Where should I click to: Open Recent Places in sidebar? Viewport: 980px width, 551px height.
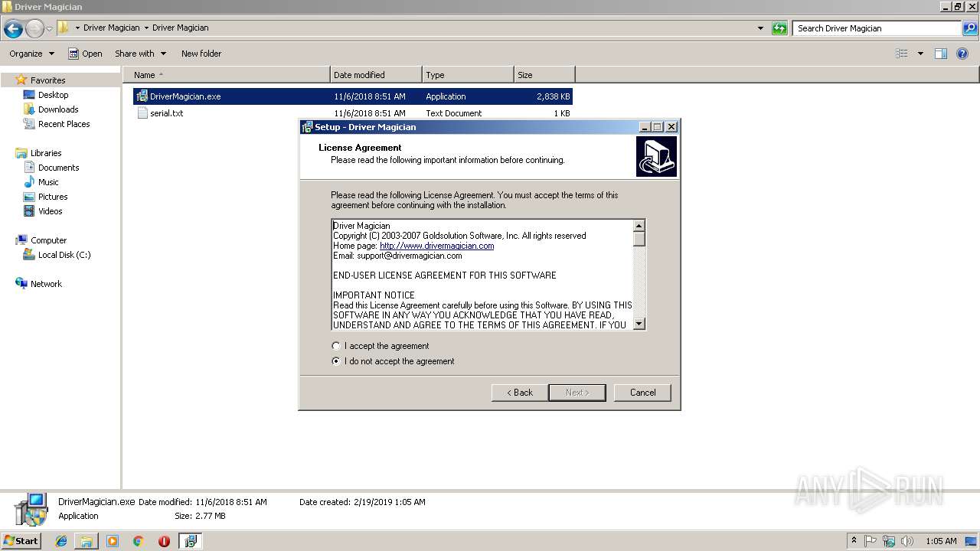click(64, 124)
